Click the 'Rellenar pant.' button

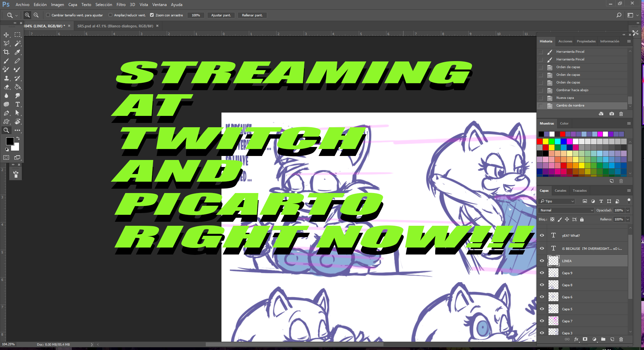pyautogui.click(x=252, y=15)
